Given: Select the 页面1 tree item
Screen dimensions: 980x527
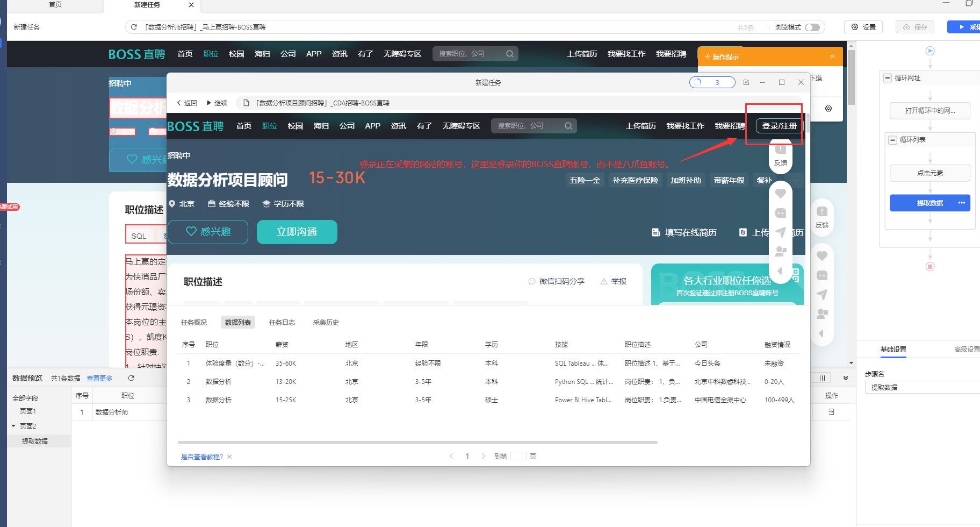Looking at the screenshot, I should tap(27, 411).
